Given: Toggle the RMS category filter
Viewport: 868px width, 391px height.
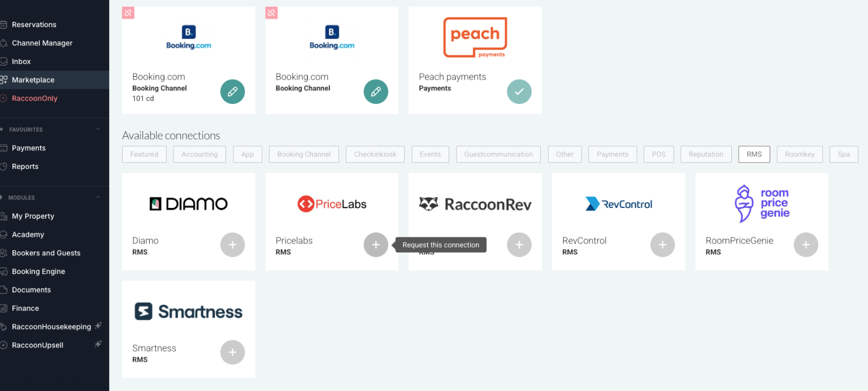Looking at the screenshot, I should [x=754, y=154].
